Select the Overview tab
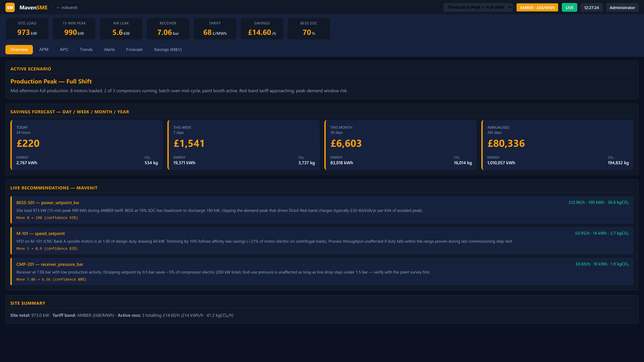This screenshot has height=362, width=644. 19,49
